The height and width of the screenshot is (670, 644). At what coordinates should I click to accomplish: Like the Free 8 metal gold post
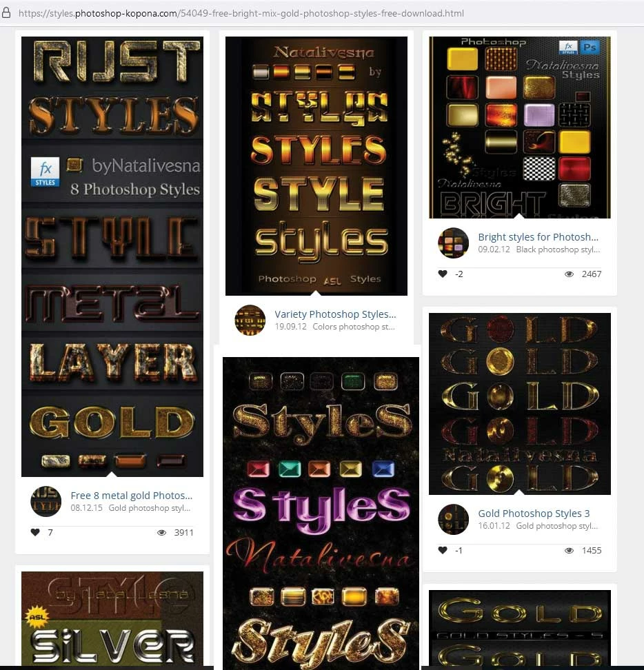[35, 532]
